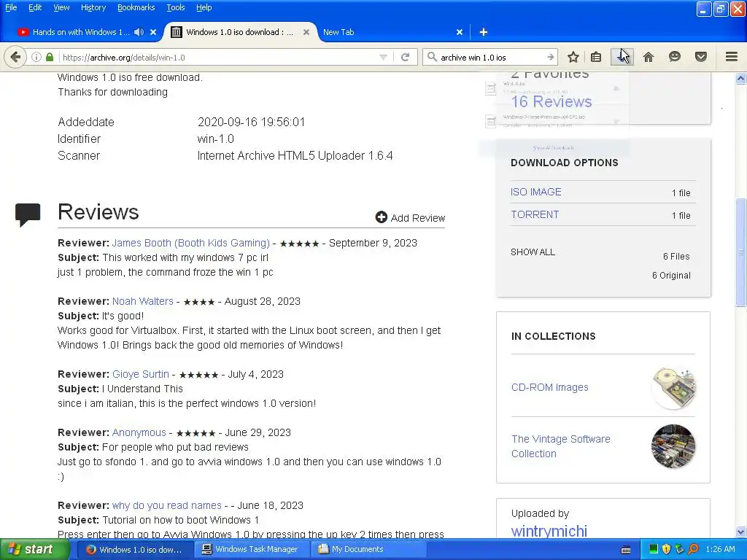
Task: Click the Firefox Windows 1.0 taskbar button
Action: tap(135, 550)
